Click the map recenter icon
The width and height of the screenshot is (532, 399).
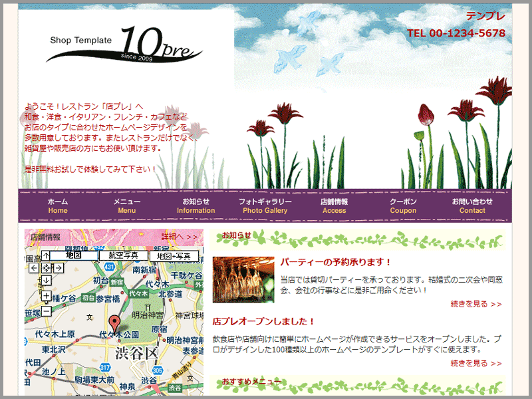pyautogui.click(x=46, y=268)
